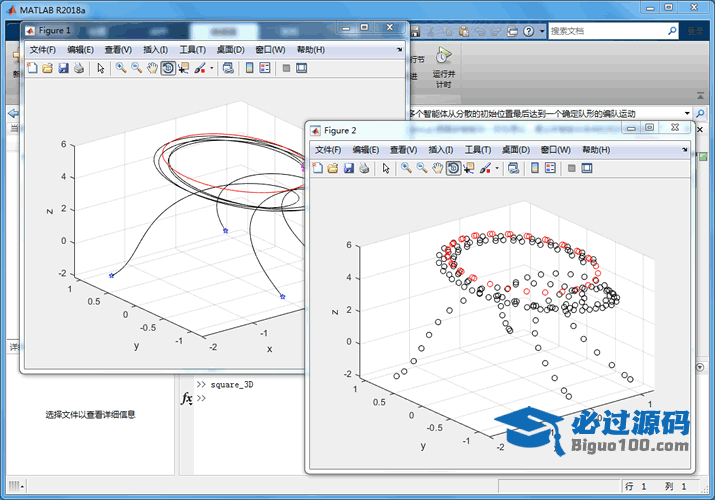Collapse the MATLAB toolstrip with minimize arrow
Screen dimensions: 715x500
point(700,96)
